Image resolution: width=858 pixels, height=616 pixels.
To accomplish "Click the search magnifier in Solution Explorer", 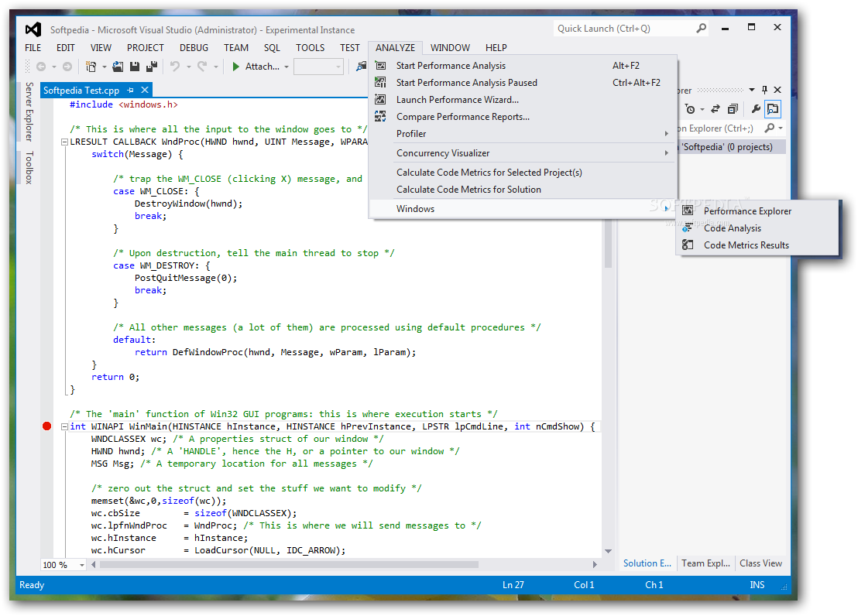I will coord(770,128).
